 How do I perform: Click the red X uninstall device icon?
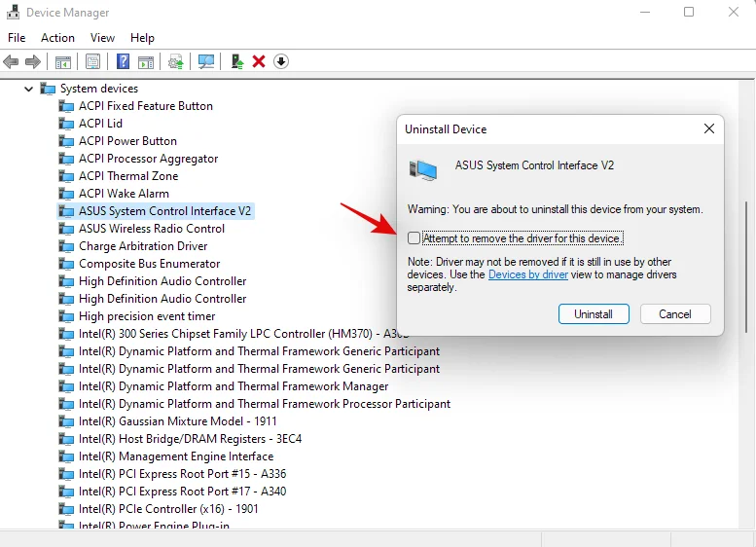point(259,61)
